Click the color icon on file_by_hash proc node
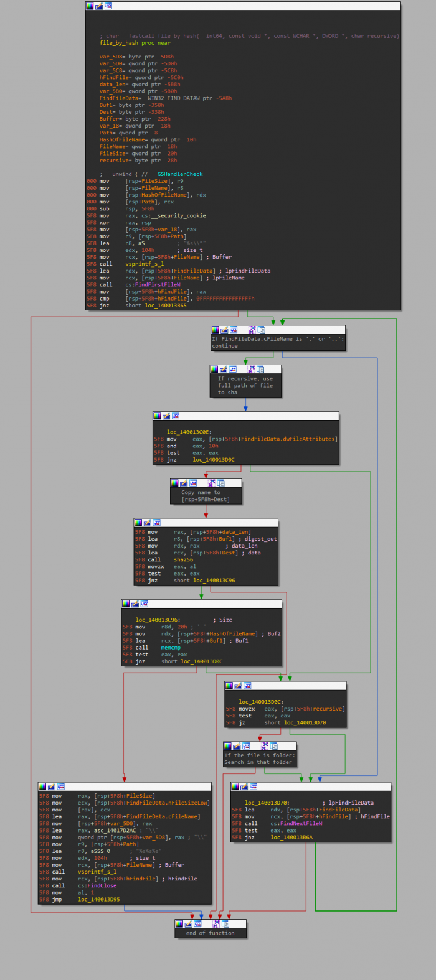Screen dimensions: 436x980 coord(90,6)
